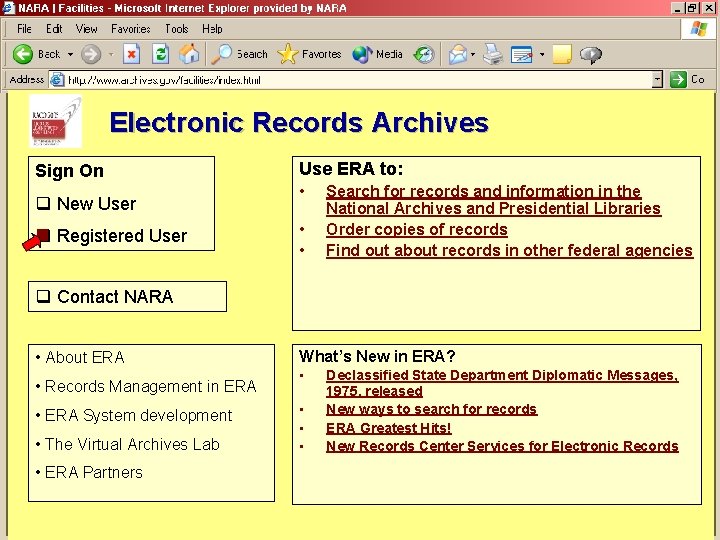This screenshot has width=720, height=540.
Task: Click the Mail envelope icon
Action: click(458, 55)
